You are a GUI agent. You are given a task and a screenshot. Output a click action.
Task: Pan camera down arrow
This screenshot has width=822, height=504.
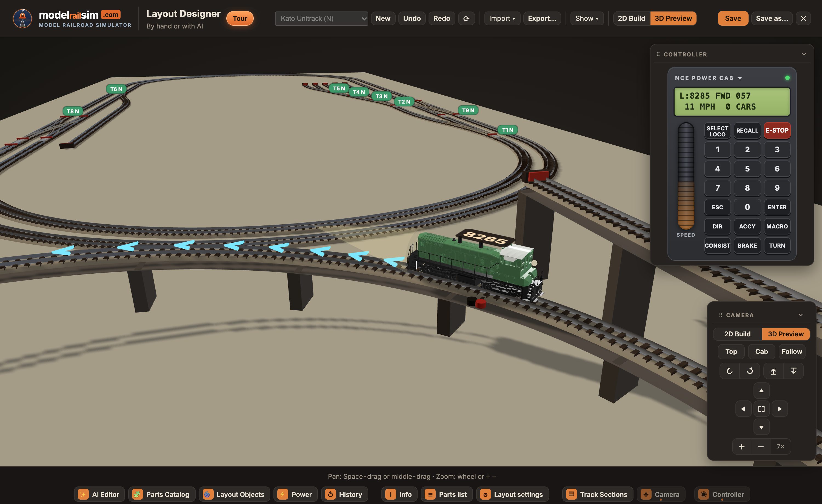(761, 427)
